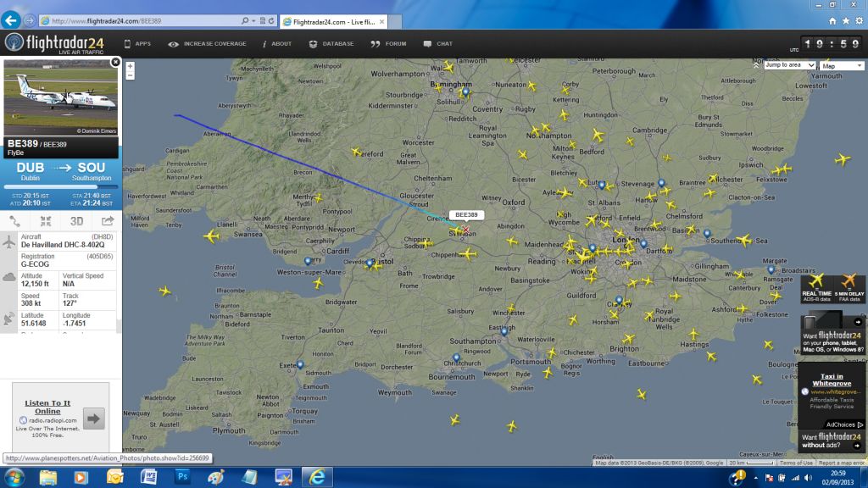The height and width of the screenshot is (488, 868).
Task: Close the Flightradar24 browser tab
Action: [381, 21]
